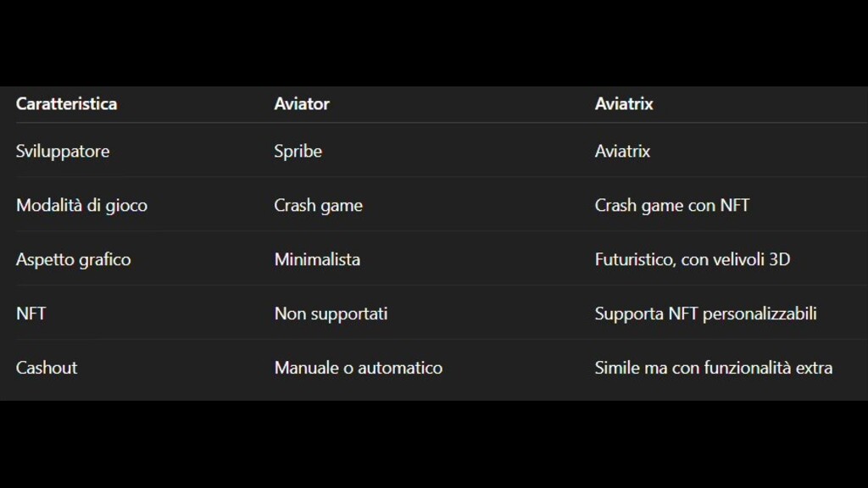Select the Aviatrix column header
The width and height of the screenshot is (868, 488).
click(x=624, y=104)
